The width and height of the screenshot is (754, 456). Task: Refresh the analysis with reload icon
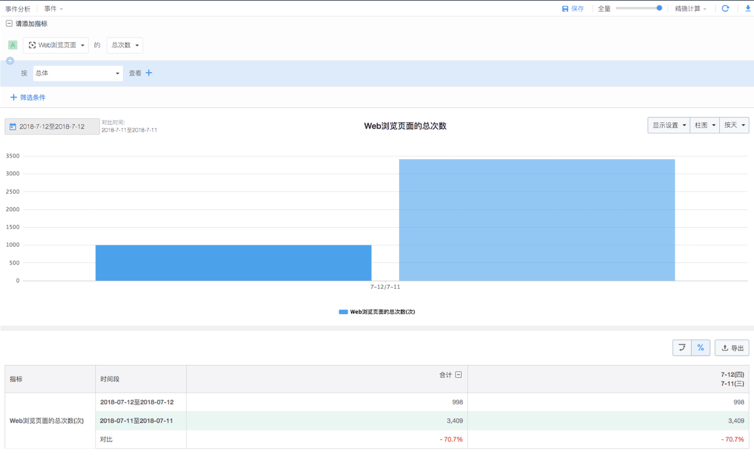tap(725, 8)
